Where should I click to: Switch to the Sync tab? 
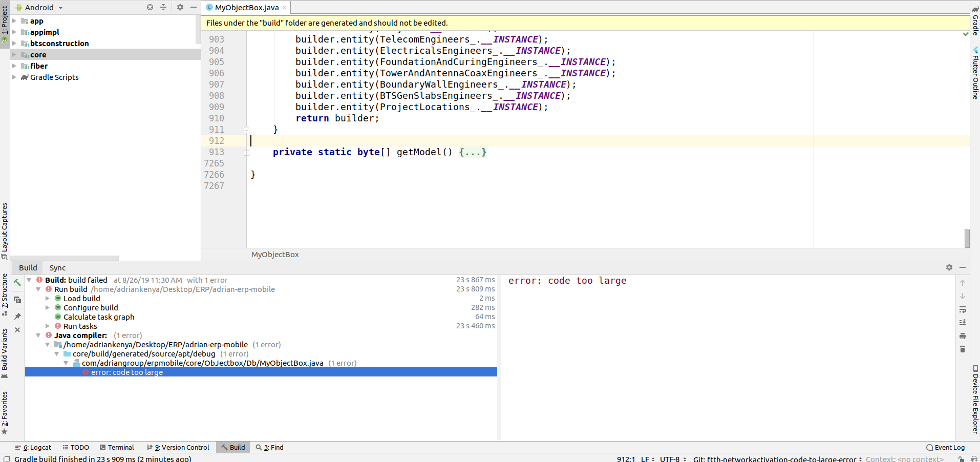click(x=57, y=267)
